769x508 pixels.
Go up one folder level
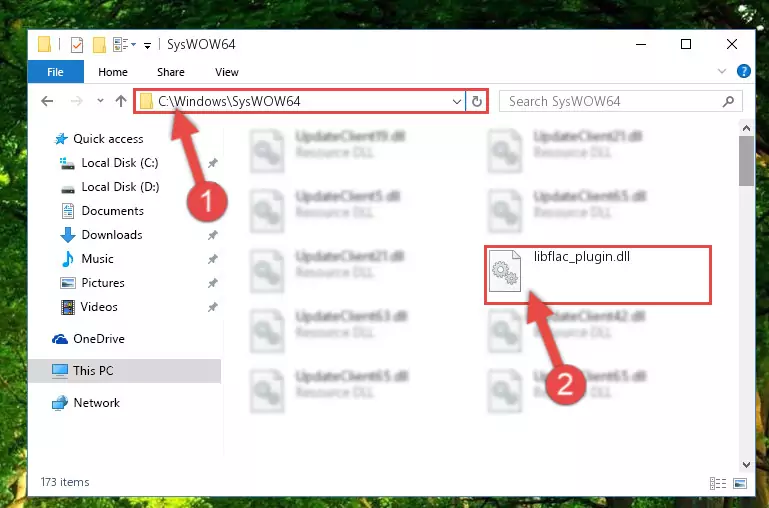[121, 101]
